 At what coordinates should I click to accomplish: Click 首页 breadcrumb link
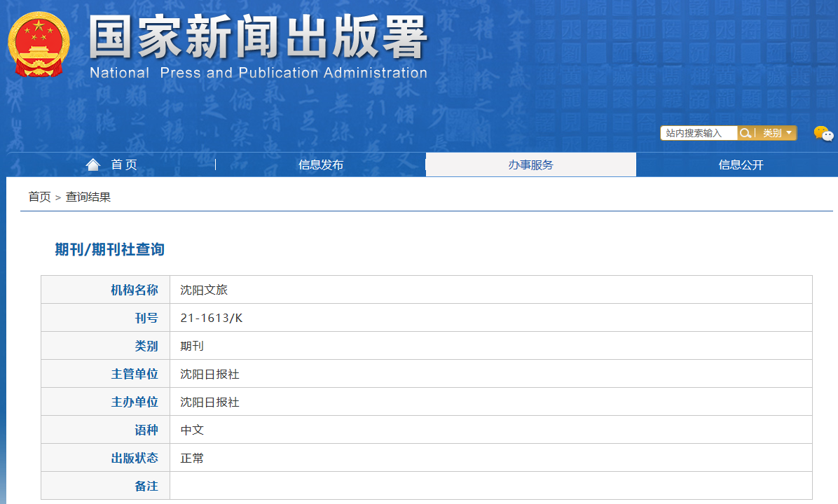[39, 197]
